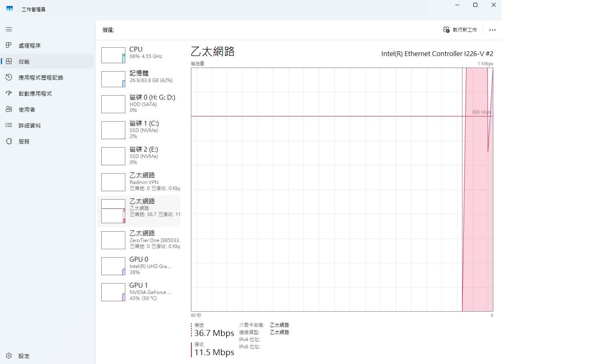
Task: Open the three-dot more options menu
Action: [x=492, y=30]
